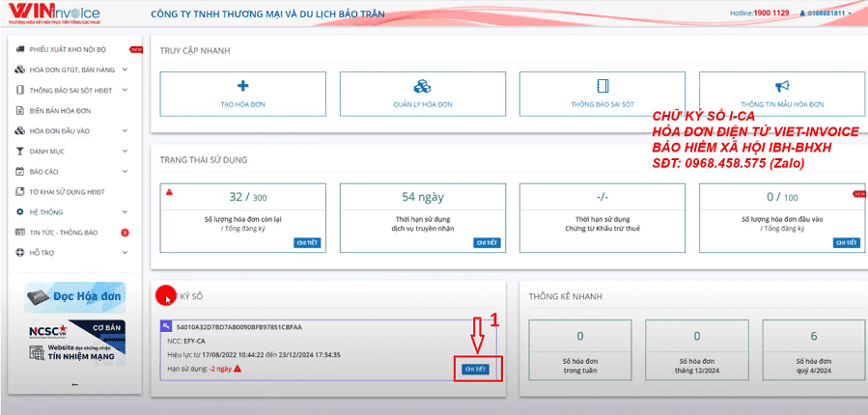The image size is (868, 415).
Task: Click the cubes icon of Hóa đơn GTGT, bán hàng
Action: (20, 69)
